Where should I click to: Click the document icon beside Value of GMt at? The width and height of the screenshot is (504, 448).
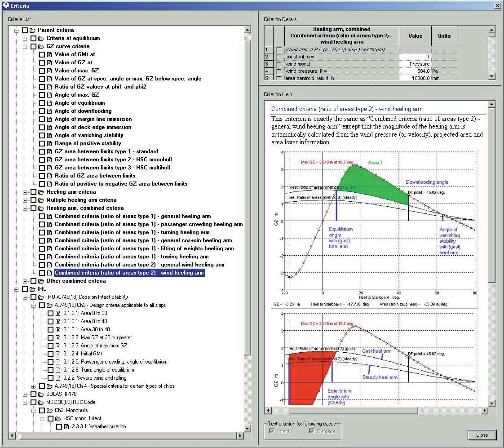pyautogui.click(x=49, y=55)
